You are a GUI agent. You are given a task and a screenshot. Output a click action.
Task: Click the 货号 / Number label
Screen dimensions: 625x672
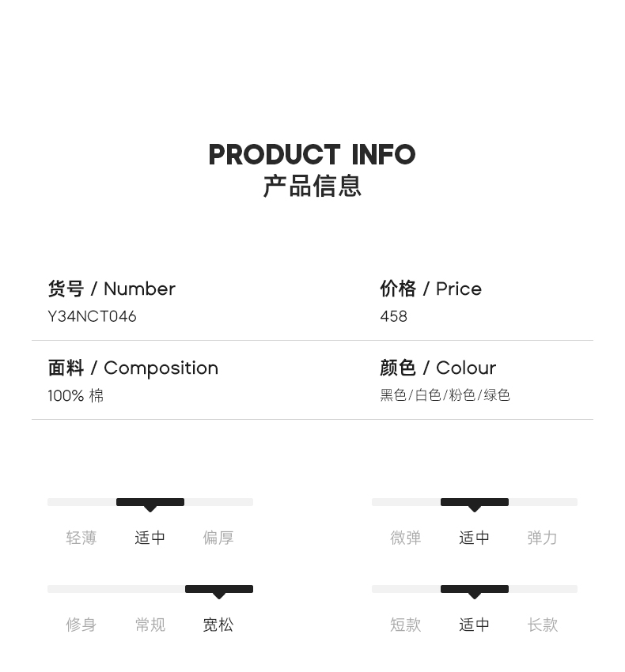click(112, 289)
